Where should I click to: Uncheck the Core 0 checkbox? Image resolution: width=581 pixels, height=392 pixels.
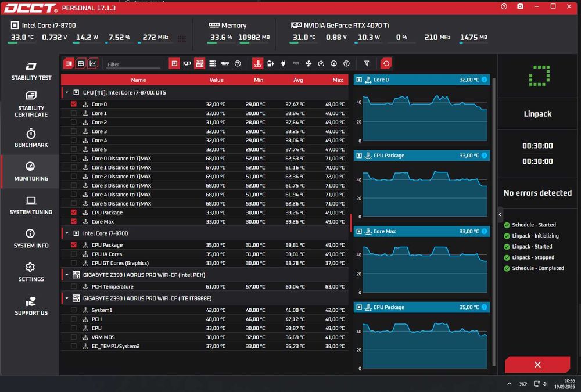74,104
